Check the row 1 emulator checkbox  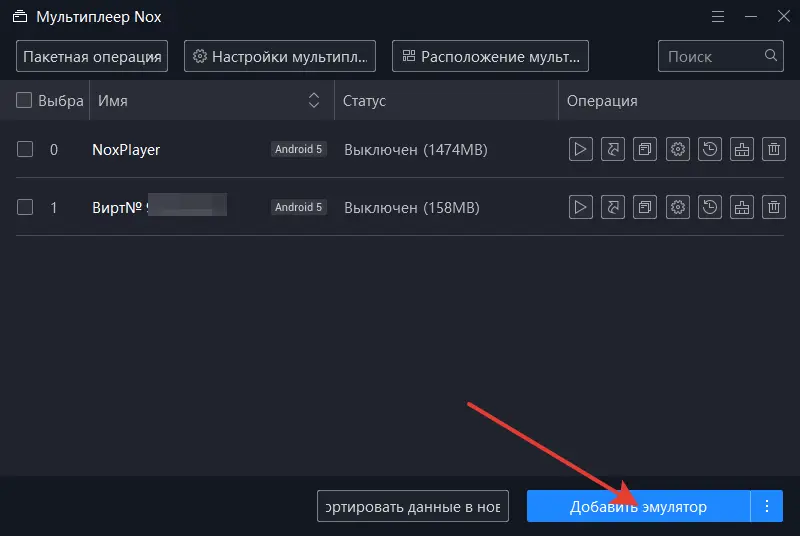25,207
